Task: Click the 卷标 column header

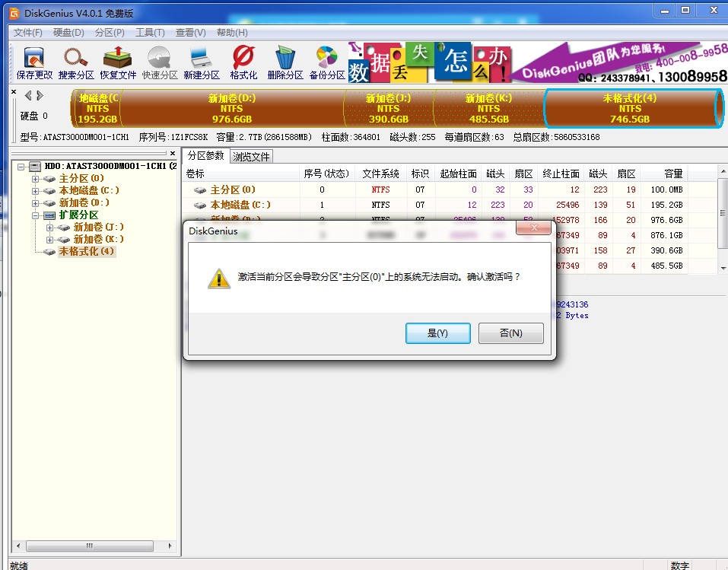Action: click(x=241, y=174)
